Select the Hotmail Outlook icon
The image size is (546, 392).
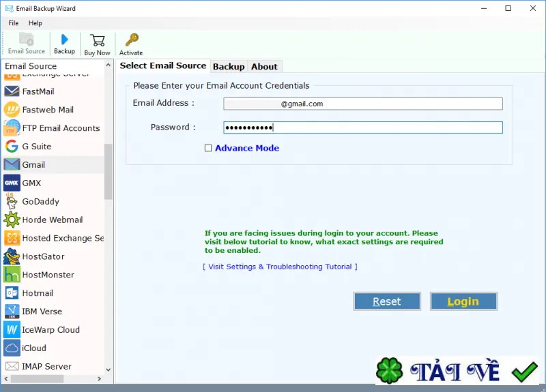pos(12,293)
